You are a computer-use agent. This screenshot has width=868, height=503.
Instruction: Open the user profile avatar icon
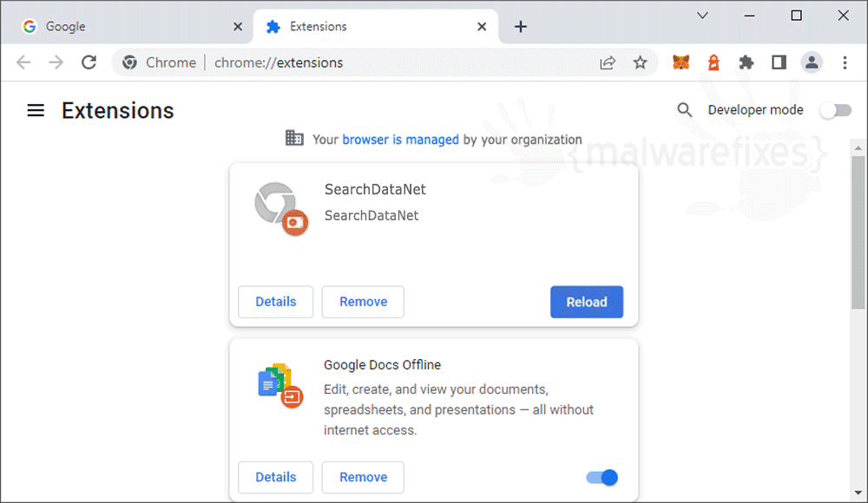pos(812,62)
